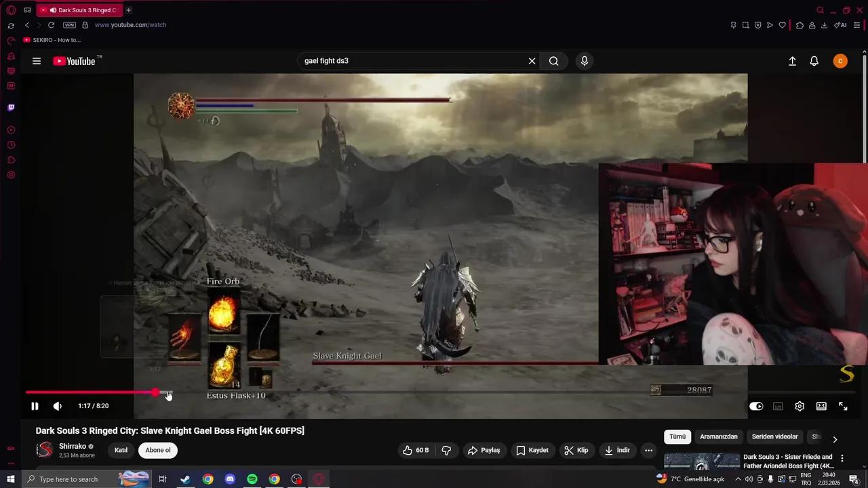Go back to the previous page
Image resolution: width=868 pixels, height=488 pixels.
click(27, 25)
